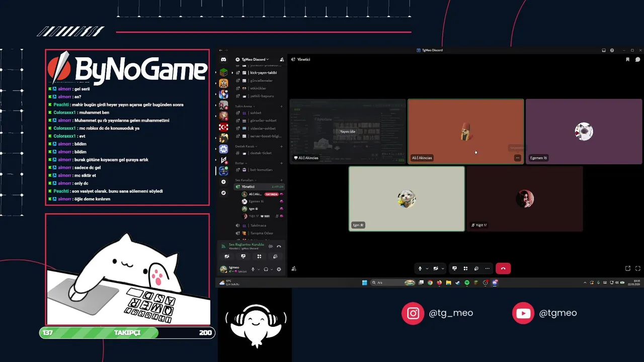Open Windows Start menu
Viewport: 644px width, 362px height.
[364, 283]
